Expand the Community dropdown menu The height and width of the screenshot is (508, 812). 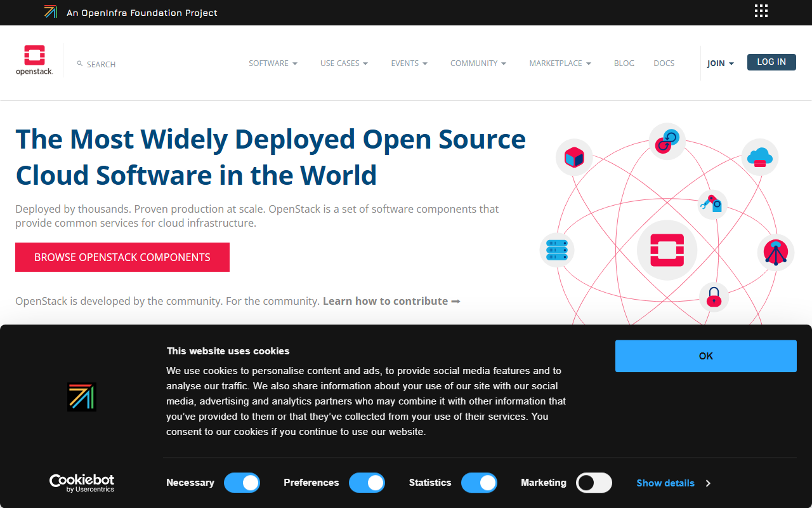tap(478, 63)
